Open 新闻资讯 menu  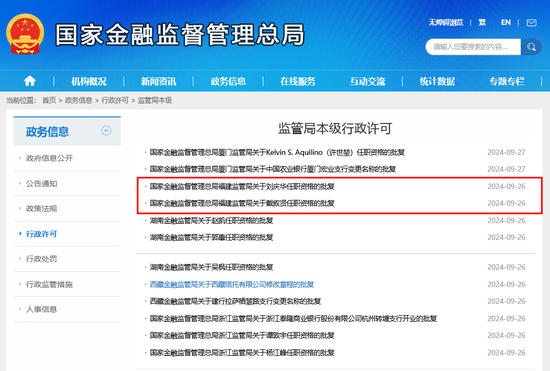(x=159, y=81)
